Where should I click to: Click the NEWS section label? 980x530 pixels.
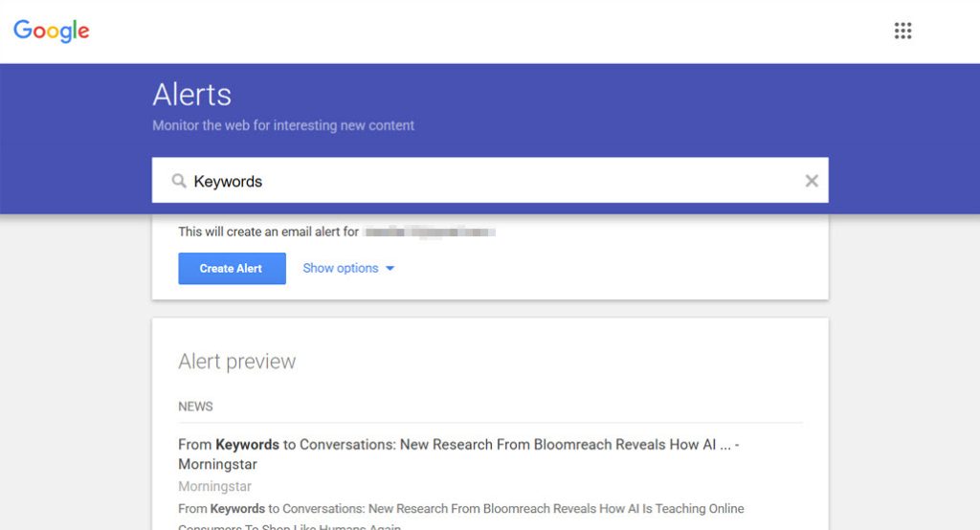(195, 407)
